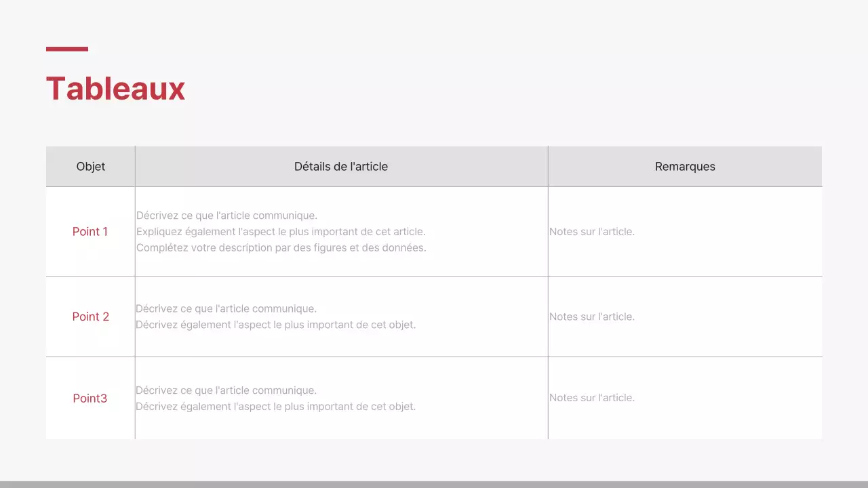Click the column border between Objet and Détails headers

[135, 167]
